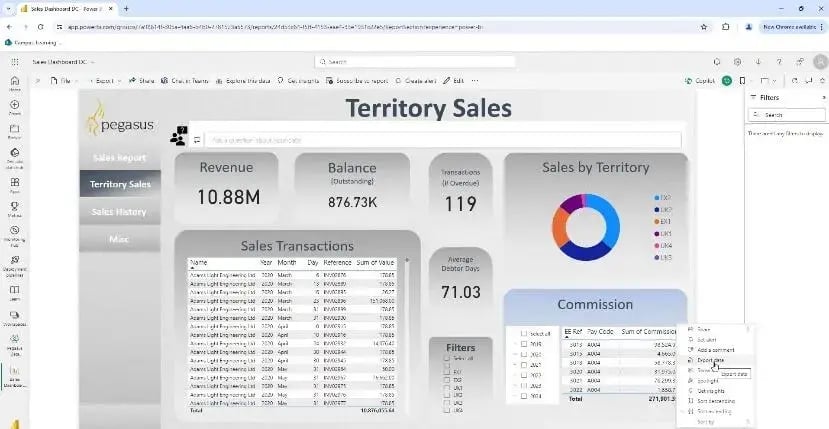
Task: Expand the 2021 year node in Commission slicer
Action: pos(515,365)
